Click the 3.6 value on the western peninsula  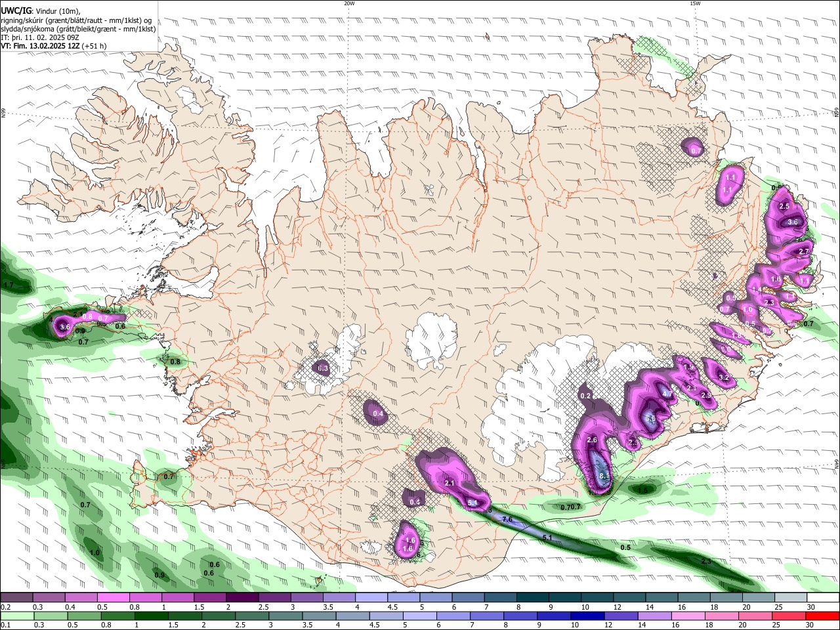pos(64,327)
